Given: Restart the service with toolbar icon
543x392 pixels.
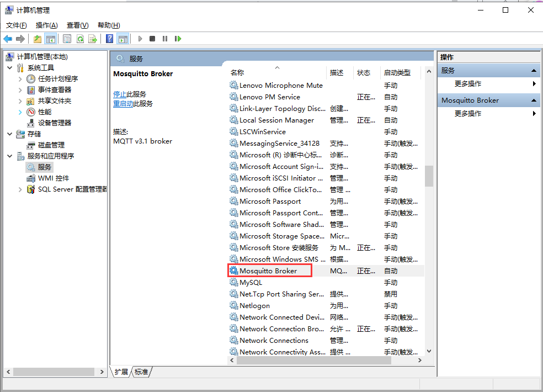Looking at the screenshot, I should (x=178, y=39).
